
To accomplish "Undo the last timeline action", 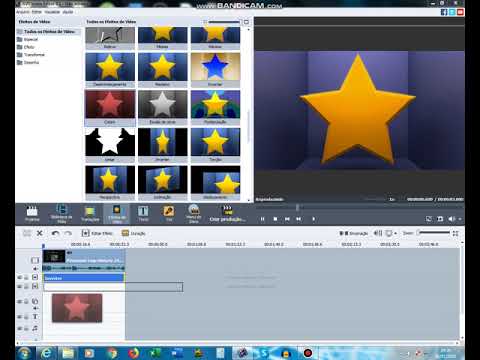I will coord(55,233).
